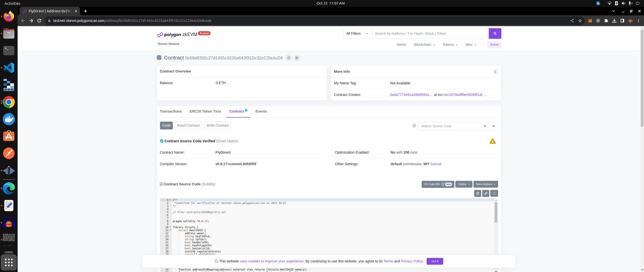Select the Write Contract sub-tab
The image size is (644, 272).
coord(217,125)
